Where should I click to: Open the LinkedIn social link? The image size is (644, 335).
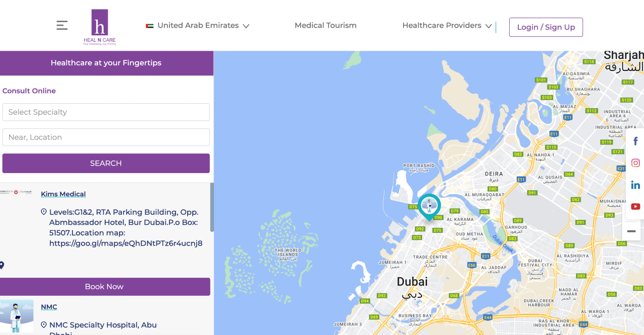(635, 185)
